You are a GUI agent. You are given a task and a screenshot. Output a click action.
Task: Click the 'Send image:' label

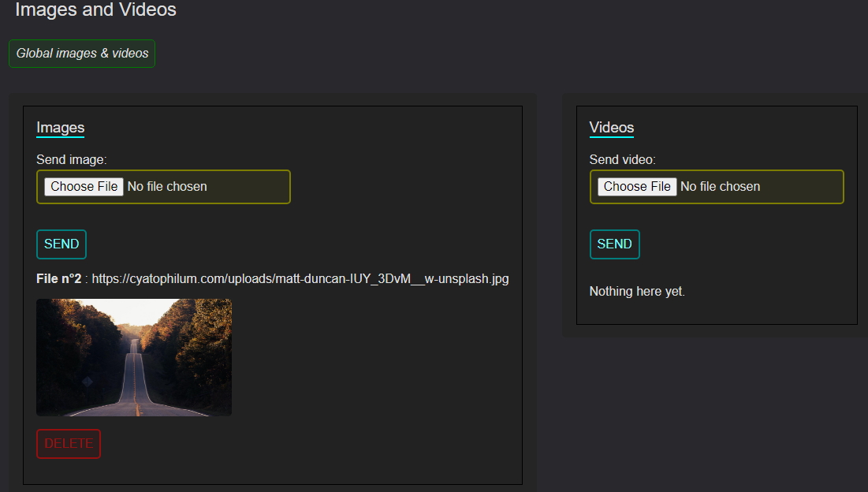click(x=71, y=160)
